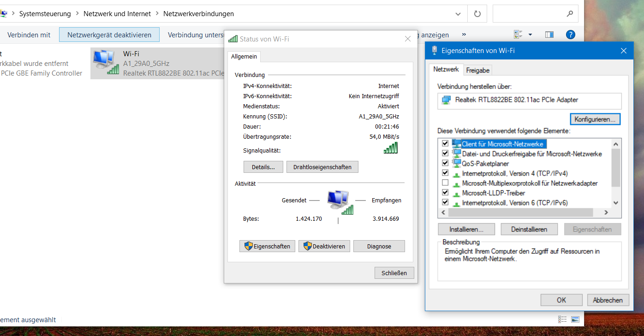
Task: Click the search input field
Action: pyautogui.click(x=535, y=14)
